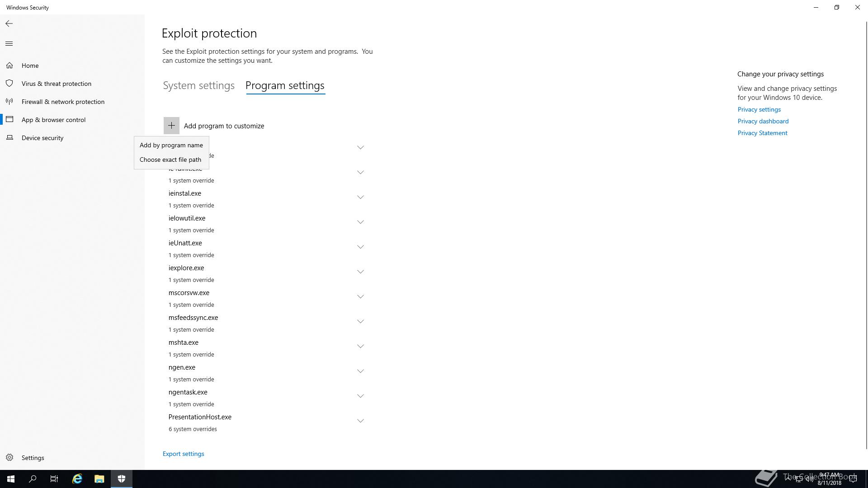Click the taskbar clock and date
Image resolution: width=868 pixels, height=488 pixels.
[x=829, y=479]
